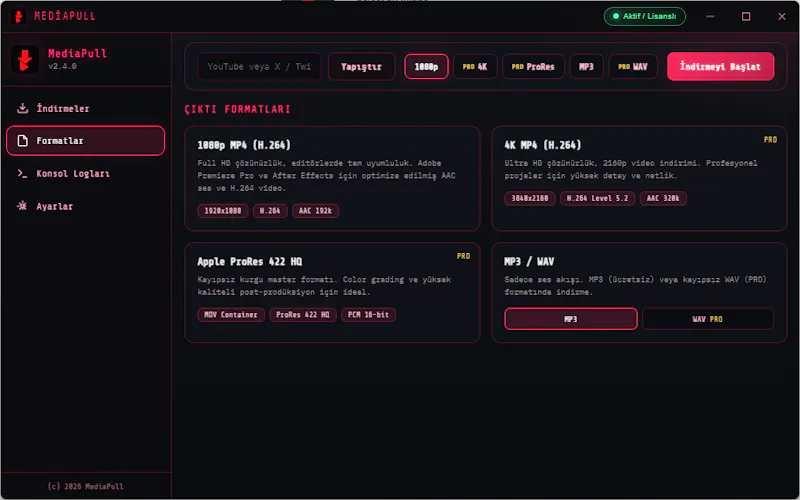Click the AAC 320k tag
This screenshot has width=800, height=500.
(x=663, y=198)
